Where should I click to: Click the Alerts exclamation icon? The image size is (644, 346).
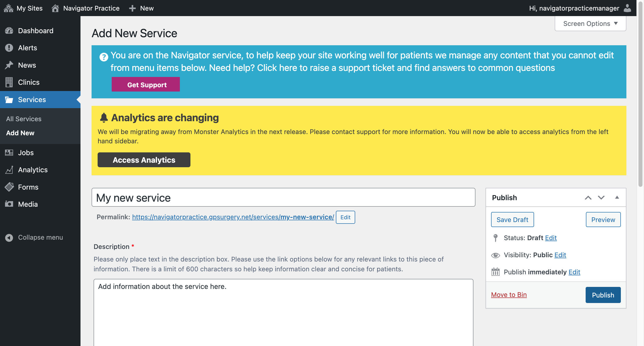(9, 48)
